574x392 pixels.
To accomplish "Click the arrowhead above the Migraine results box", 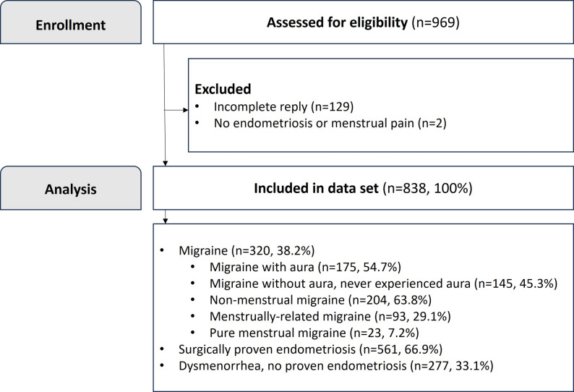I will (x=165, y=221).
